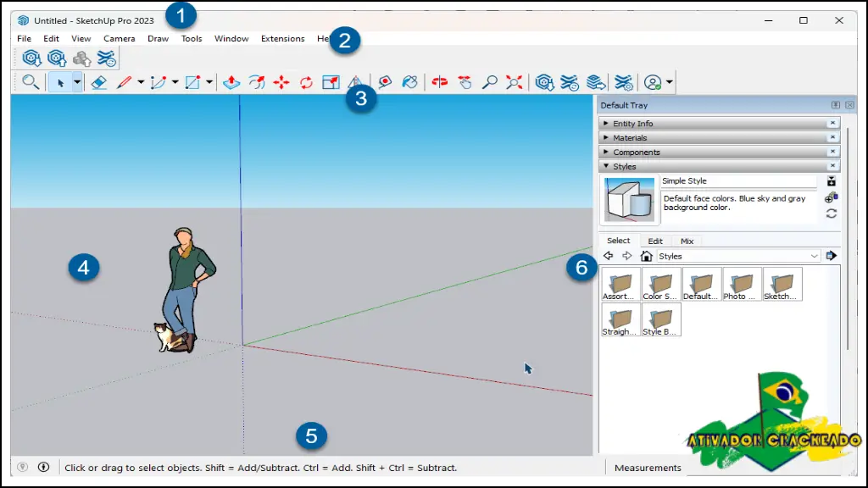Click the update style refresh icon

(x=832, y=213)
